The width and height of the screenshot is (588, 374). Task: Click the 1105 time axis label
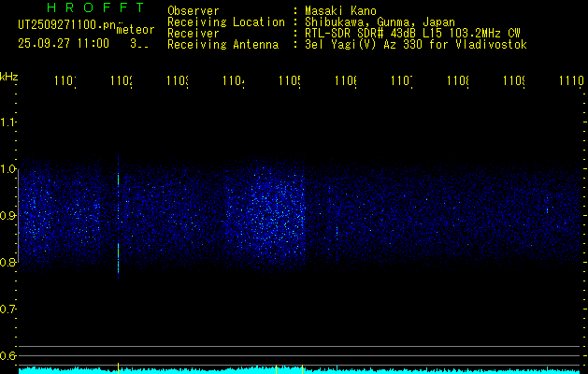290,81
